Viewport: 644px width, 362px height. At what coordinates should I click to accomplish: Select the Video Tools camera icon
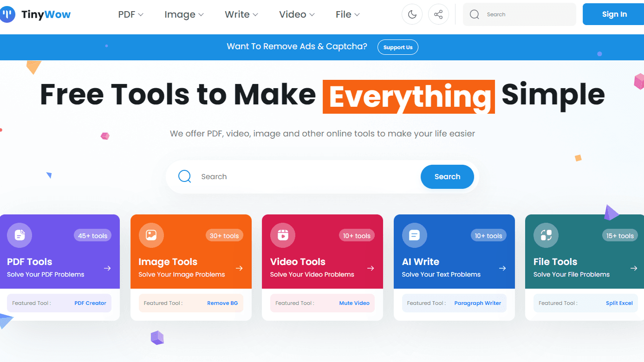click(282, 235)
